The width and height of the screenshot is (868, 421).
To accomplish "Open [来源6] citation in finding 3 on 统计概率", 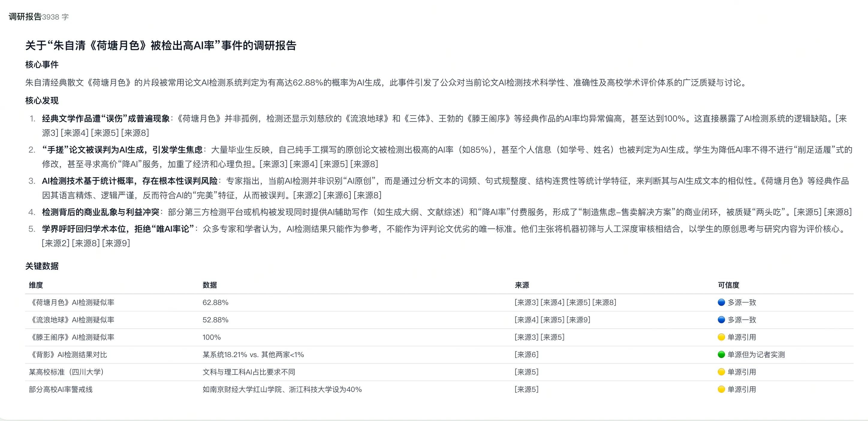I will 337,195.
